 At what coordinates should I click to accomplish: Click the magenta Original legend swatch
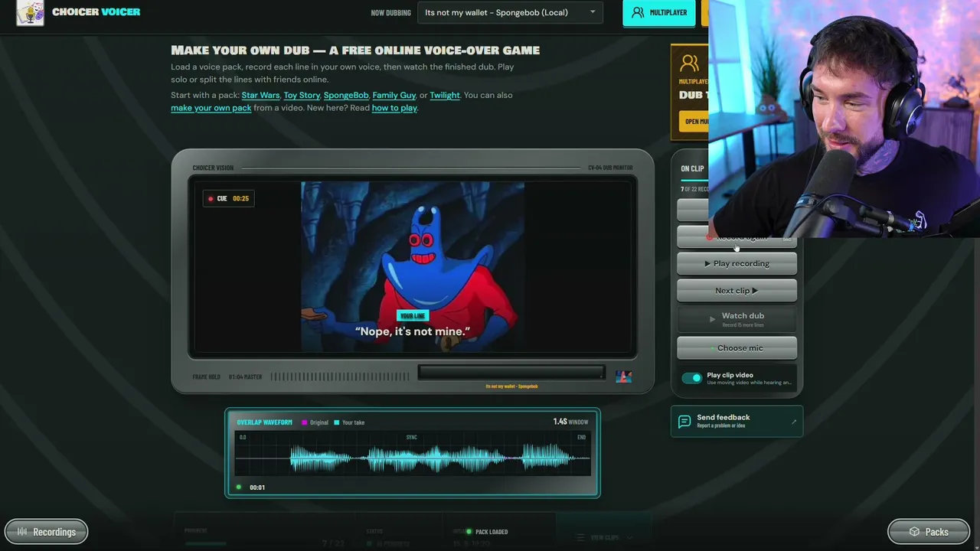point(305,422)
